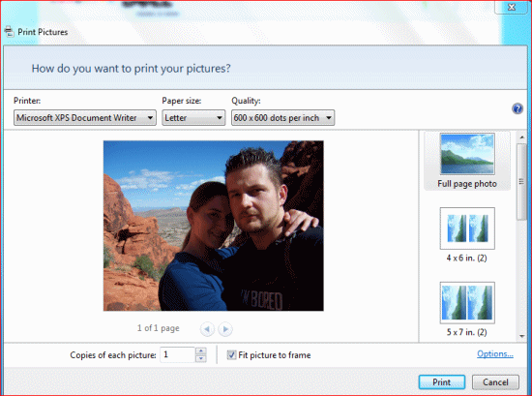Click layout list scroll up arrow
The image size is (532, 396).
(521, 137)
